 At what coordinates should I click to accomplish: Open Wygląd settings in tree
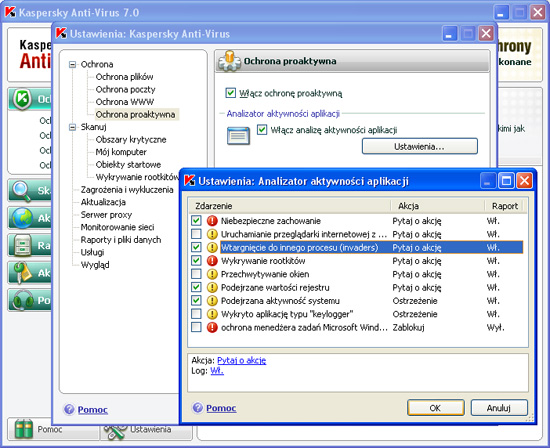[95, 265]
